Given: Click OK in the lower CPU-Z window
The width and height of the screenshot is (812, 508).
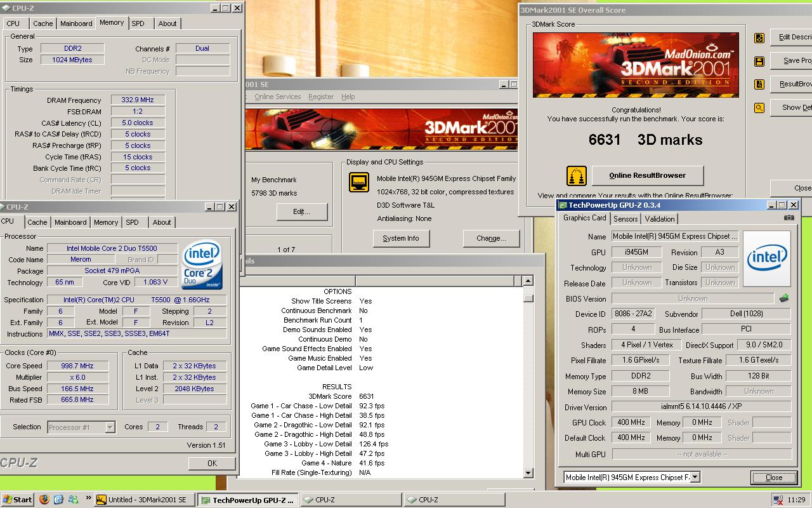Looking at the screenshot, I should tap(212, 464).
